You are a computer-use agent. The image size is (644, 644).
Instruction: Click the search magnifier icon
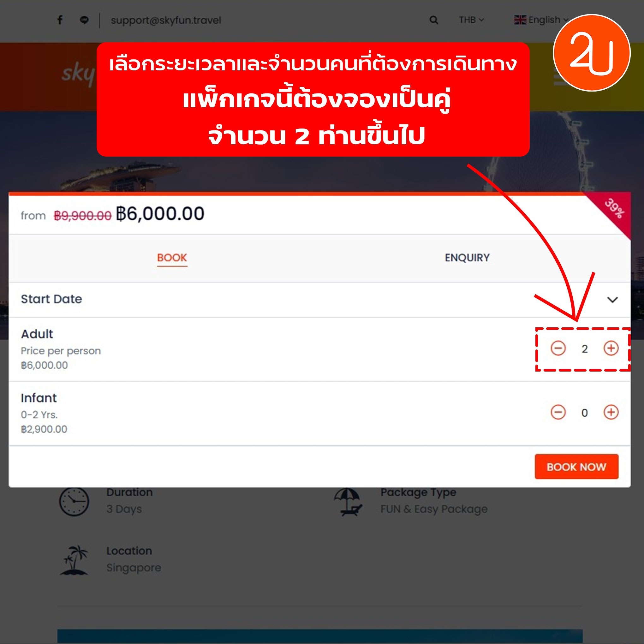point(434,20)
